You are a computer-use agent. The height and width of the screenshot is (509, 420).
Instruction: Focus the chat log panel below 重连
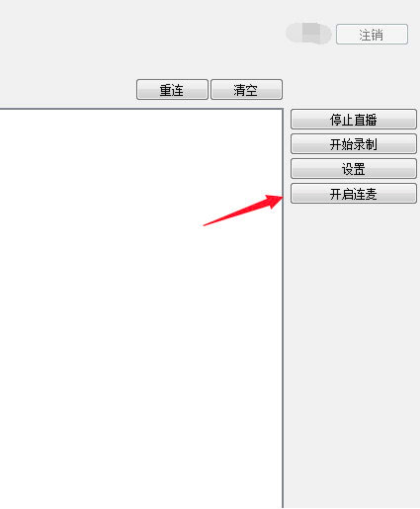[141, 308]
